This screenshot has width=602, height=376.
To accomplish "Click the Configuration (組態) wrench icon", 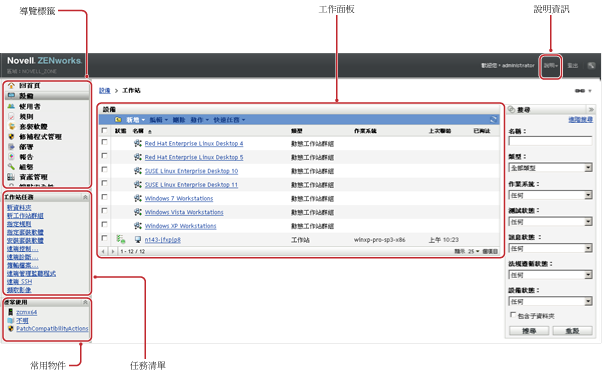I will coord(12,167).
